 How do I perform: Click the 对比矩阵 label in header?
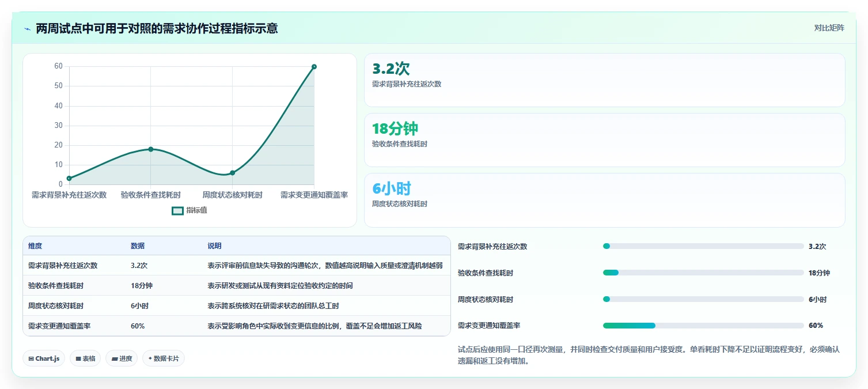[x=829, y=28]
